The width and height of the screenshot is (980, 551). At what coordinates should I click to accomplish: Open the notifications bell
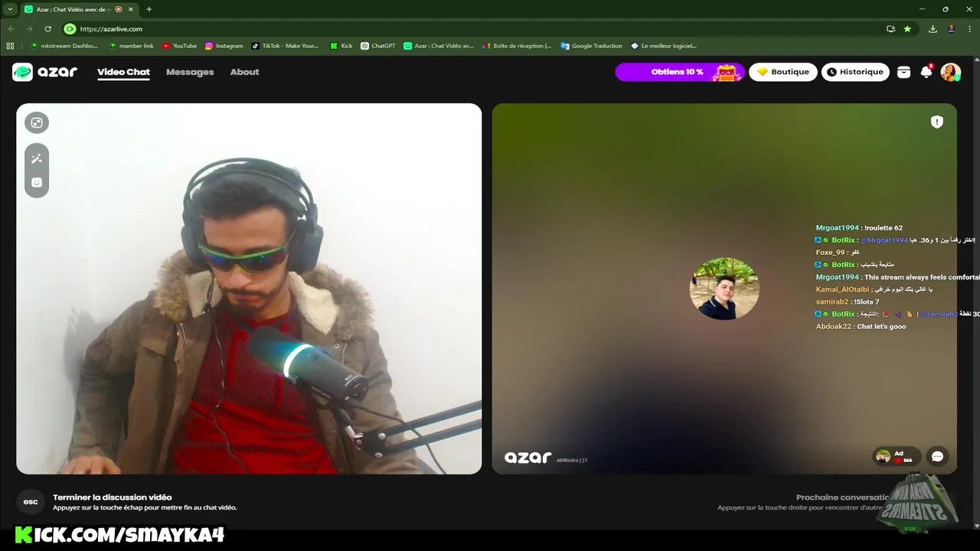pos(926,72)
